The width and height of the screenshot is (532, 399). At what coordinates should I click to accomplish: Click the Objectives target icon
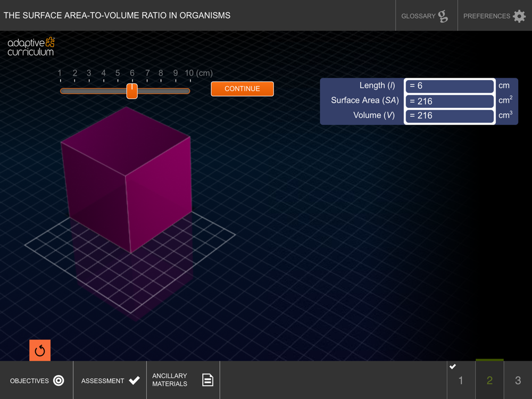coord(59,380)
